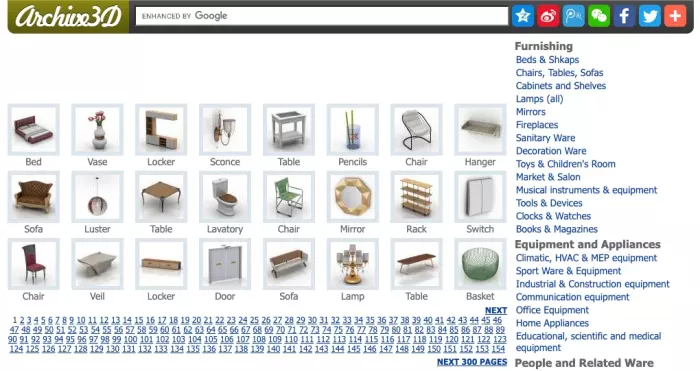This screenshot has height=371, width=700.
Task: Open Climatic, HVAC & MEP equipment category
Action: 586,258
